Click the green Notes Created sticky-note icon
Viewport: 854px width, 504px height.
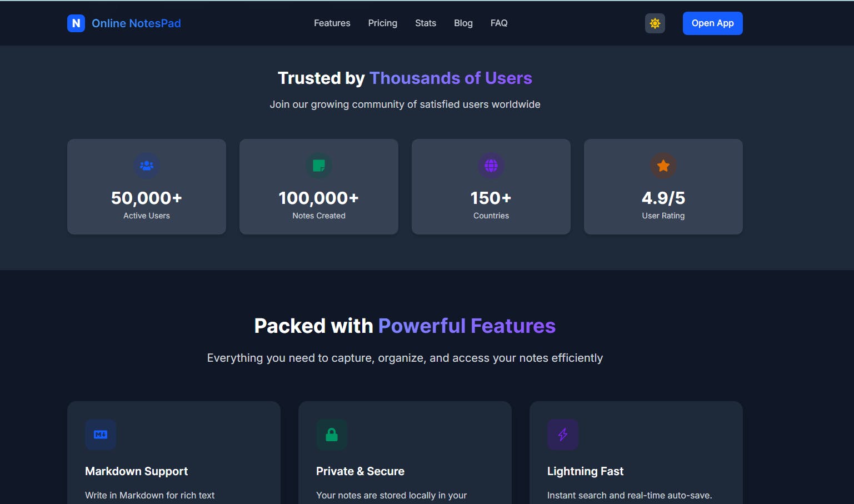click(x=319, y=166)
